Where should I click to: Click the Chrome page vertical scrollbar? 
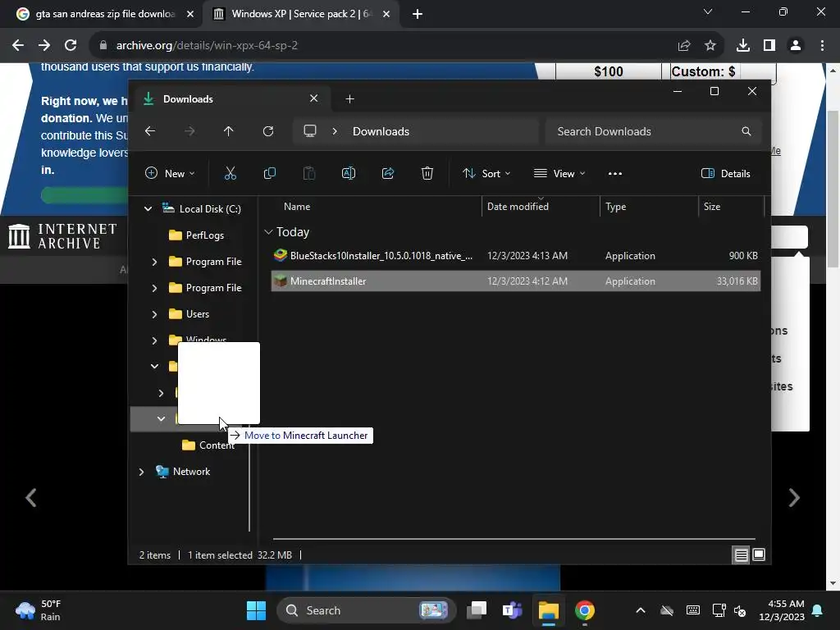pos(833,188)
